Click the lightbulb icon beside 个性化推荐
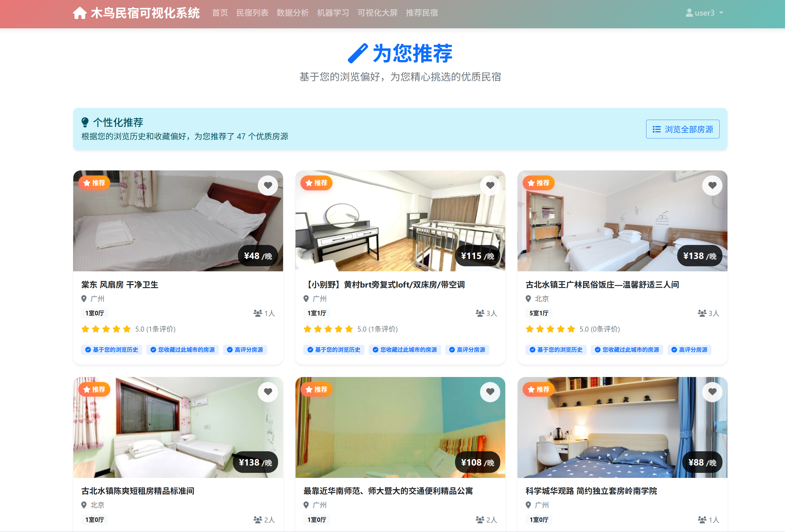Viewport: 785px width, 532px height. (85, 122)
